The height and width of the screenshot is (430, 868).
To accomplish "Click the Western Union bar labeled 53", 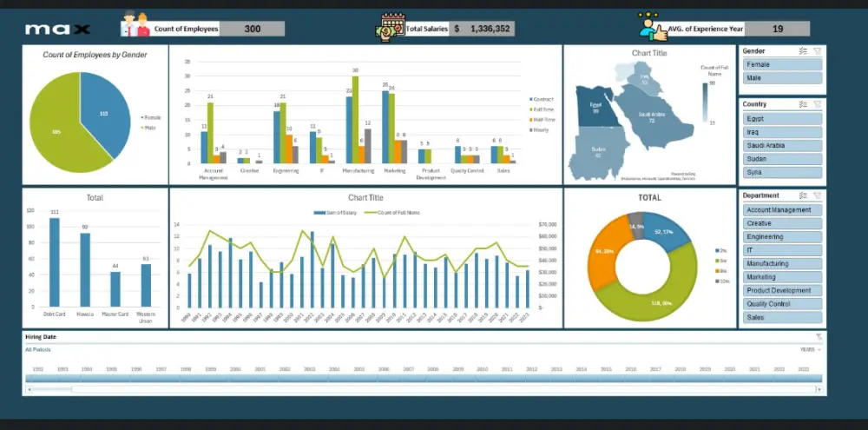I will click(x=146, y=286).
